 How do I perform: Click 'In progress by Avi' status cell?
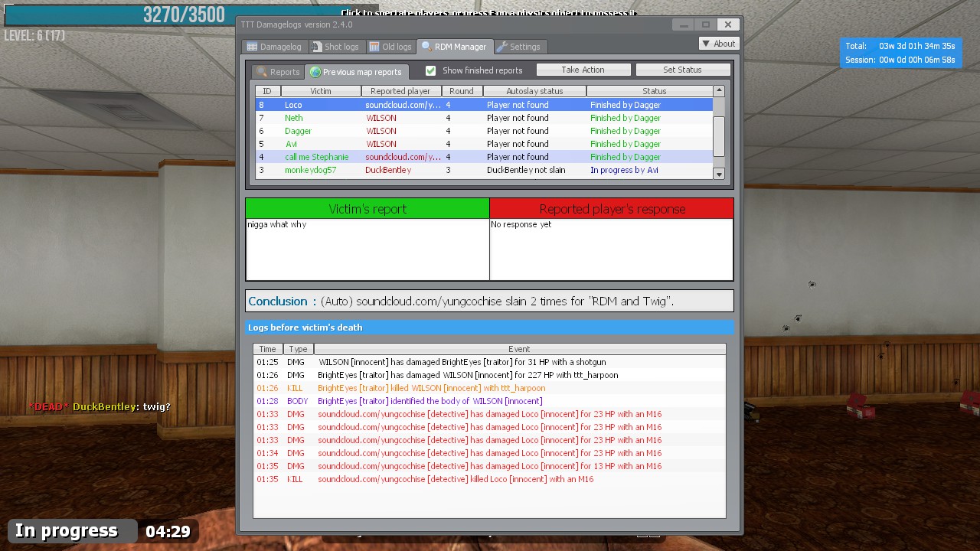(624, 170)
